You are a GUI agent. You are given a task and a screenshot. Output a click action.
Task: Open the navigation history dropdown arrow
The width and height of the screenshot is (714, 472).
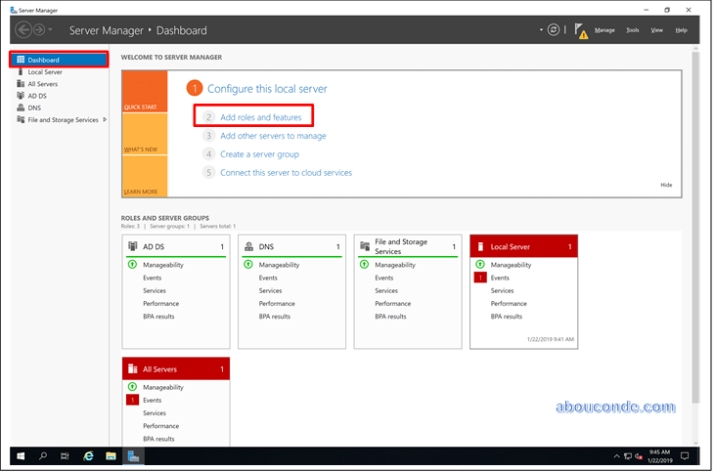(x=50, y=31)
